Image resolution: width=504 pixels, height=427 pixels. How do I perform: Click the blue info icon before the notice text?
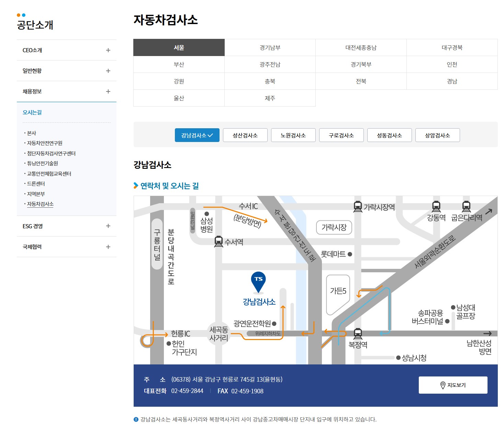[x=136, y=419]
